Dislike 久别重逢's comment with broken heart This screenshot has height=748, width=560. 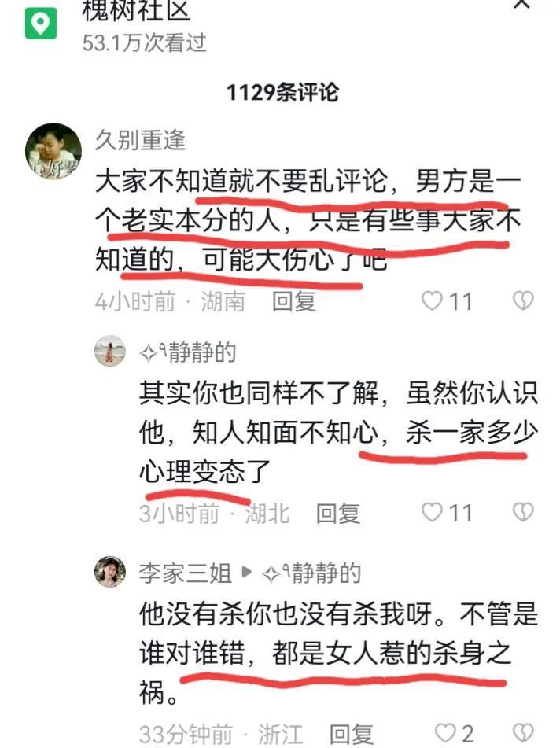523,301
